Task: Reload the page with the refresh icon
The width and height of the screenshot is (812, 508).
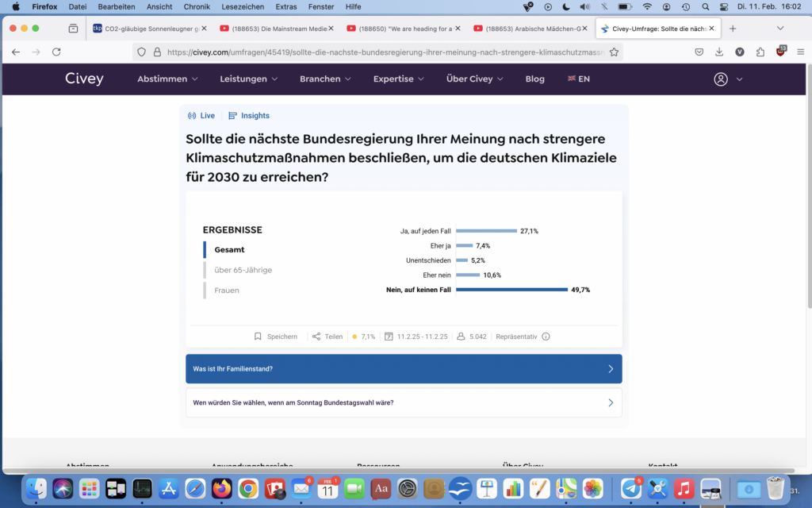Action: coord(56,52)
